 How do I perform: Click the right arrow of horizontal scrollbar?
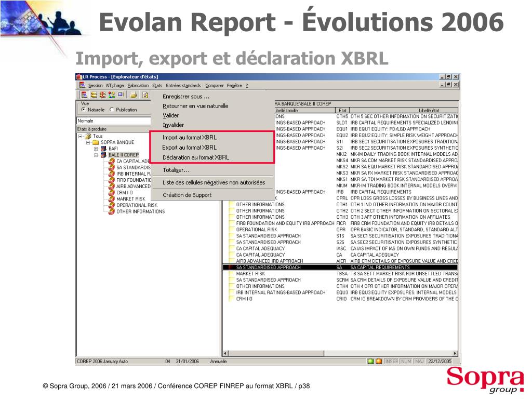point(455,353)
